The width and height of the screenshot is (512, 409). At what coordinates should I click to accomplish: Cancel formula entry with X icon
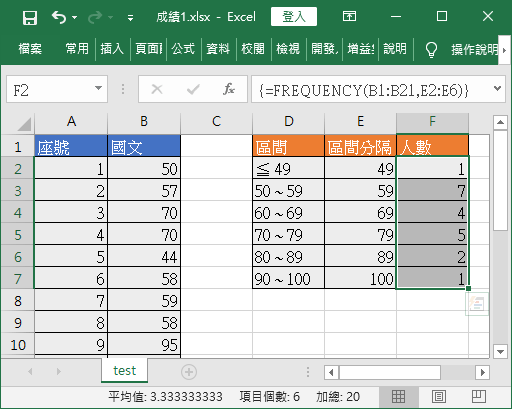pyautogui.click(x=156, y=89)
